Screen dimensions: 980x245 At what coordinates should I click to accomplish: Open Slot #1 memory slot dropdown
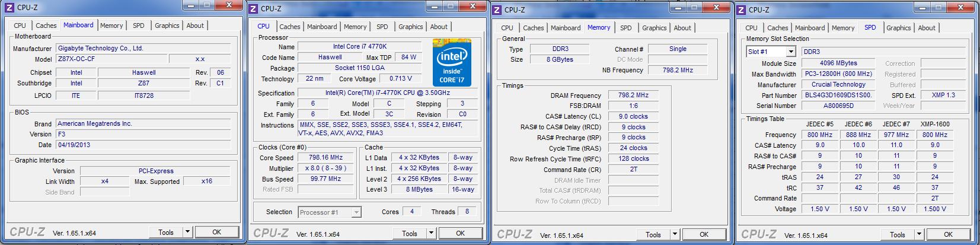tap(771, 52)
